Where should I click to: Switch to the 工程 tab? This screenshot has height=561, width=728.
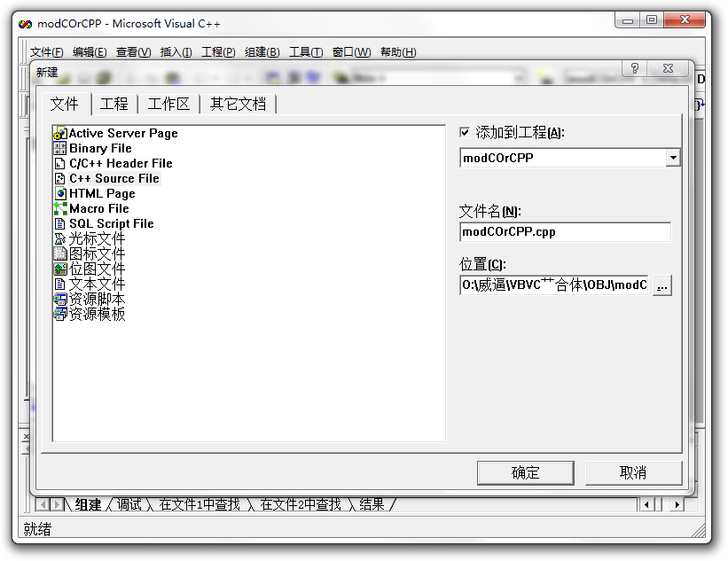coord(114,104)
